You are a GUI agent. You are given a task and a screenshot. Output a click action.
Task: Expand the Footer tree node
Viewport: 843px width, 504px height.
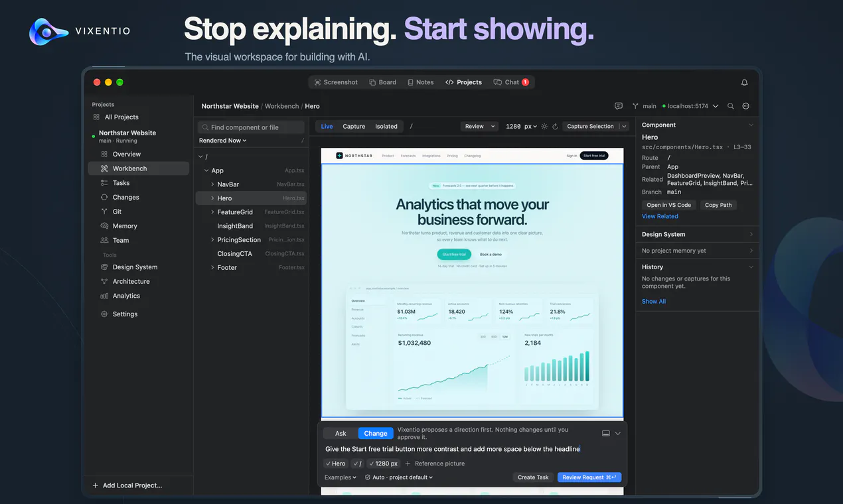tap(212, 268)
